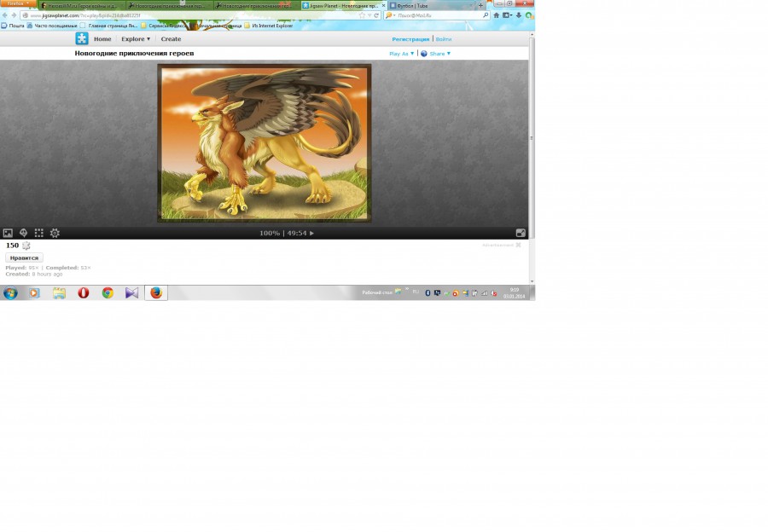This screenshot has width=768, height=532.
Task: Arrange the puzzle pieces with the grid icon
Action: tap(38, 233)
